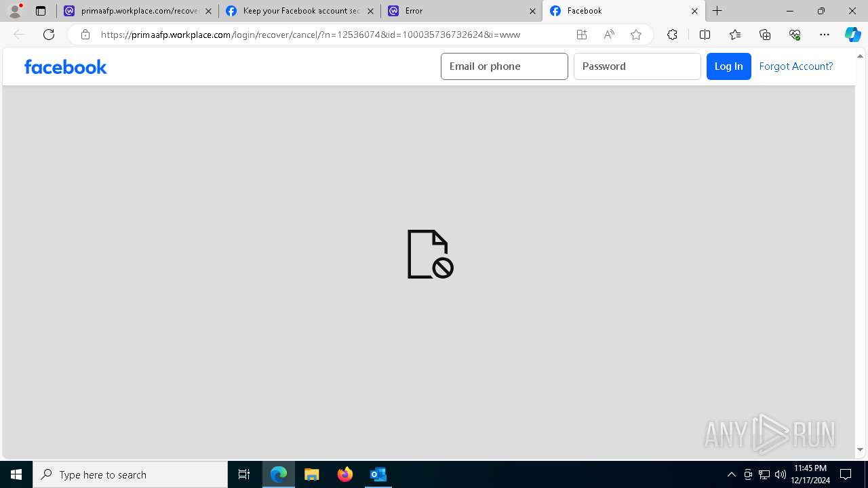Open Browser essentials
The image size is (868, 488).
point(795,35)
